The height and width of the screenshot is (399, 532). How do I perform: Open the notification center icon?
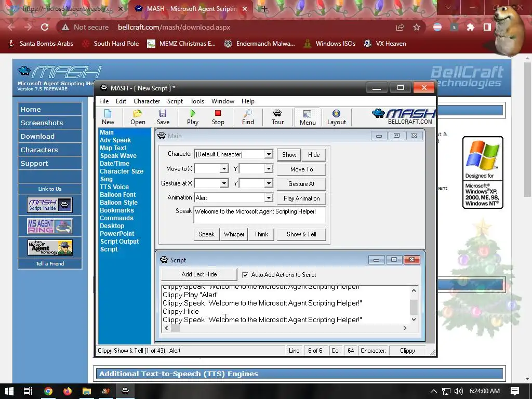click(515, 391)
